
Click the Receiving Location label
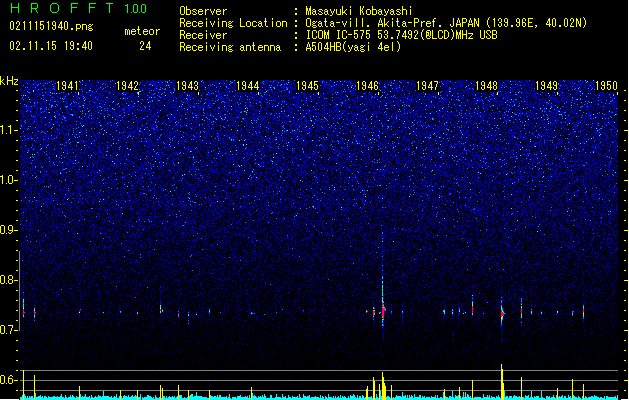tap(233, 23)
